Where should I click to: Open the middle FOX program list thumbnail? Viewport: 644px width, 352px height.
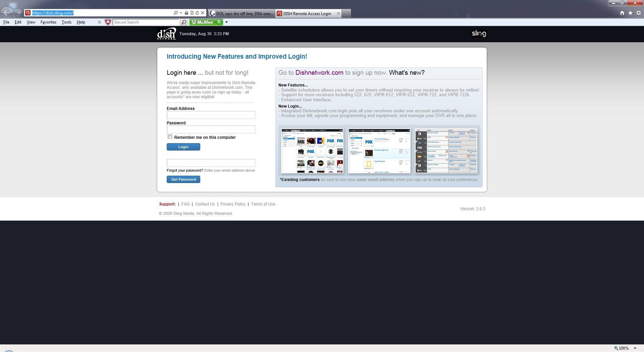[x=379, y=151]
